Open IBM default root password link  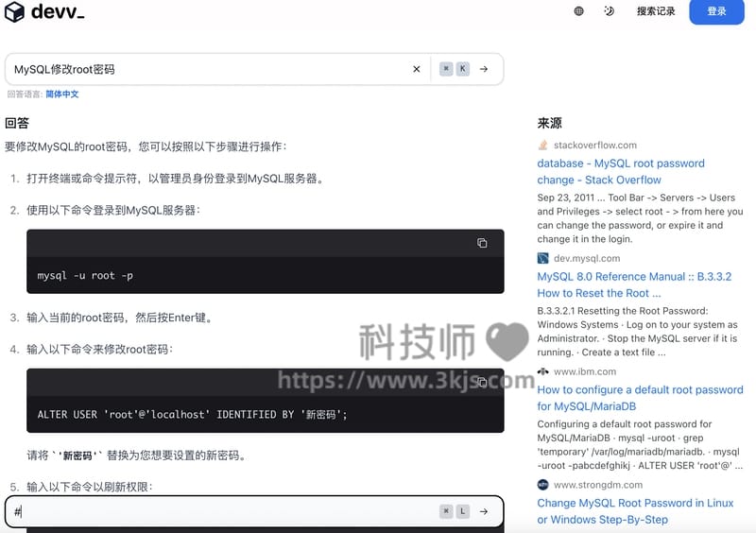point(641,398)
